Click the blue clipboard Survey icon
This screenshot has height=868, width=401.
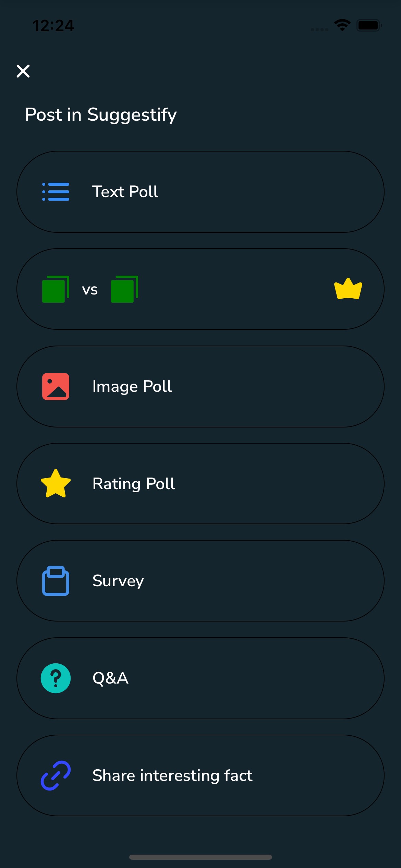tap(56, 581)
